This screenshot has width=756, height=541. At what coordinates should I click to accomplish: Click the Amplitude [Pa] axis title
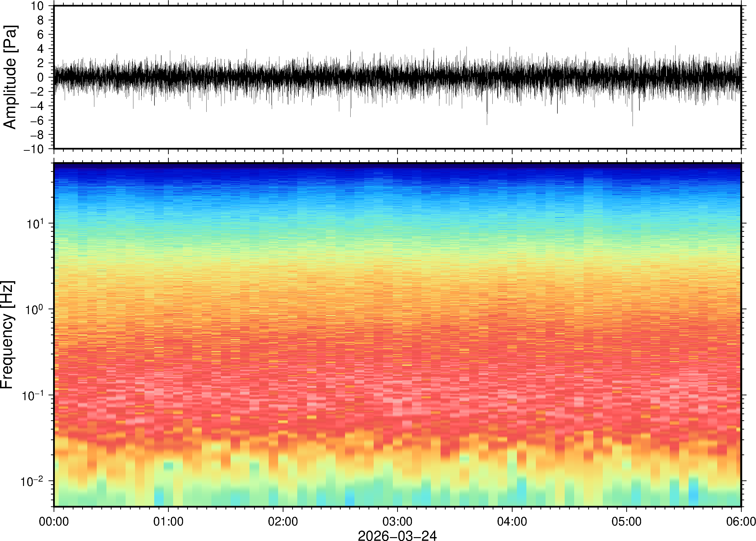(x=10, y=77)
